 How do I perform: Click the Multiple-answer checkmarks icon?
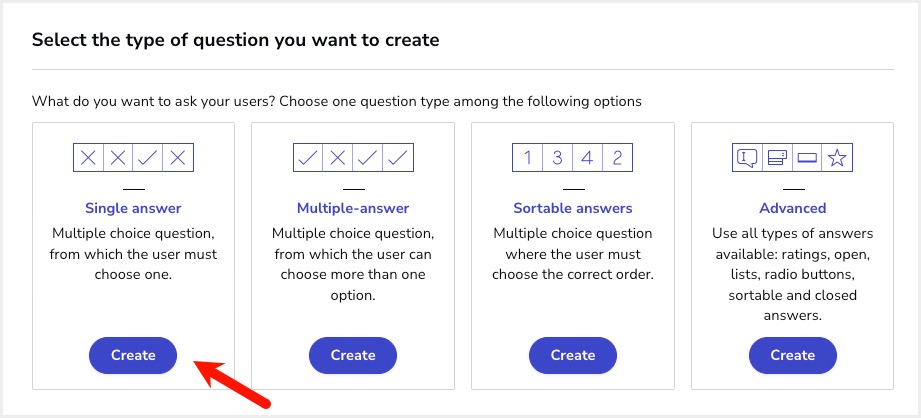tap(353, 157)
